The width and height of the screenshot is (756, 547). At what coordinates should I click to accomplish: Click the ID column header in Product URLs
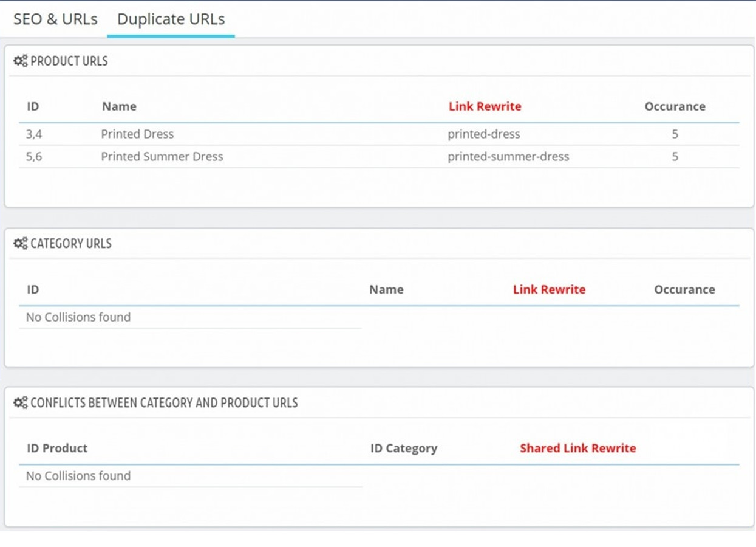pos(33,106)
